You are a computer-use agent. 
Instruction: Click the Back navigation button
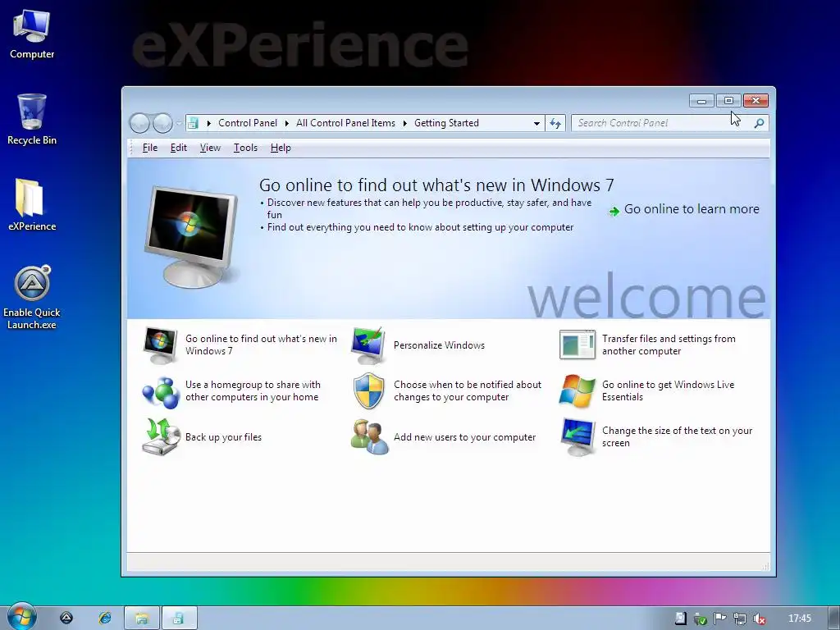click(x=139, y=123)
